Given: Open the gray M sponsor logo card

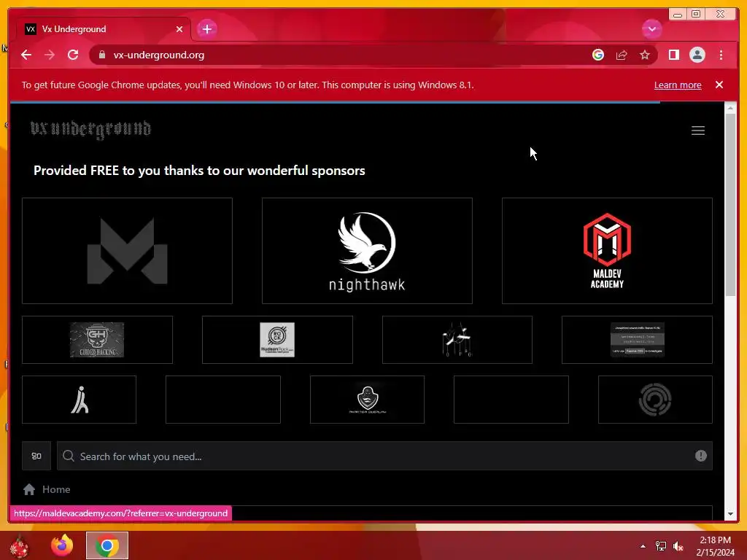Looking at the screenshot, I should [x=127, y=251].
